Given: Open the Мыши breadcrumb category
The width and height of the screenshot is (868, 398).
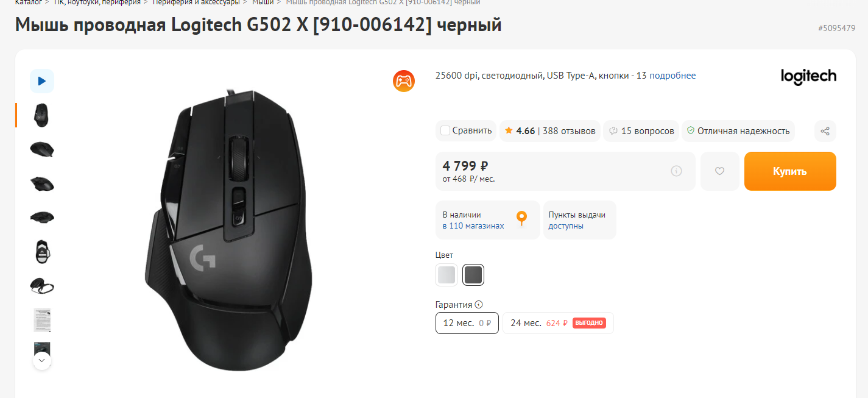Looking at the screenshot, I should (x=263, y=2).
